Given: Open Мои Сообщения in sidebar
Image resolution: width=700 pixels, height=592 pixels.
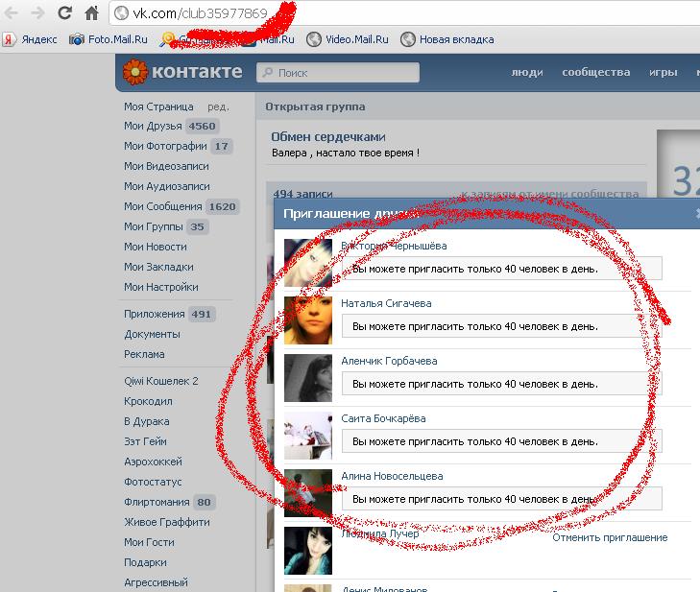Looking at the screenshot, I should click(163, 206).
